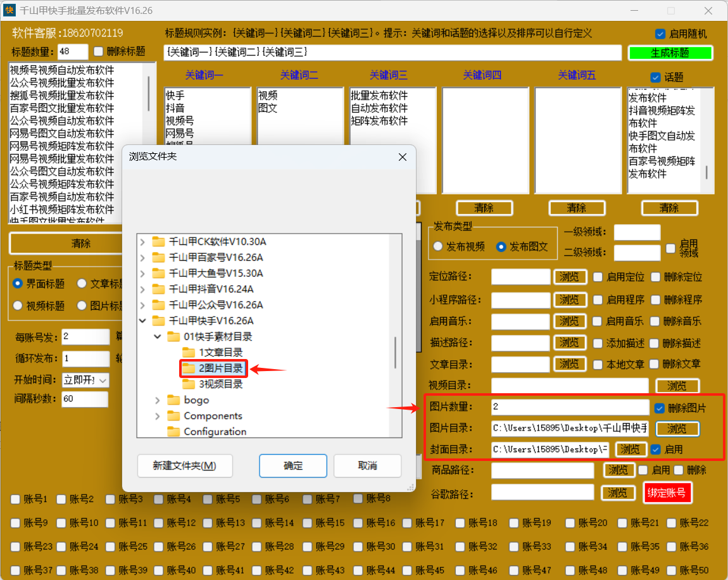The width and height of the screenshot is (728, 580).
Task: Click the 取消 button in folder dialog
Action: 367,466
